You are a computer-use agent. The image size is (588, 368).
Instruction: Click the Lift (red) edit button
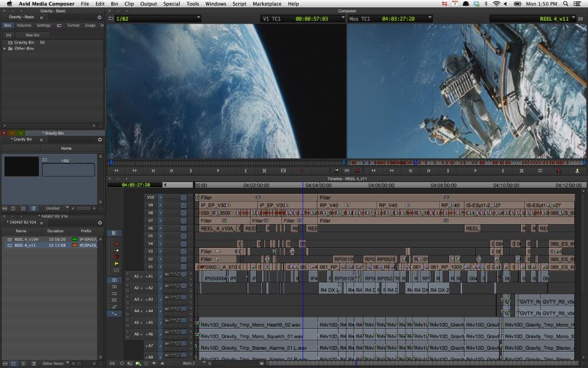[559, 170]
